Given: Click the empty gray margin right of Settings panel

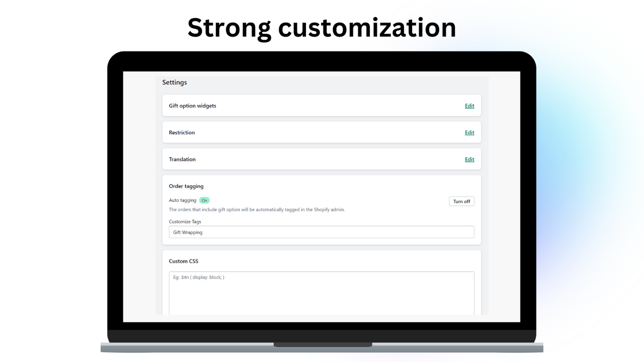Looking at the screenshot, I should coord(504,196).
